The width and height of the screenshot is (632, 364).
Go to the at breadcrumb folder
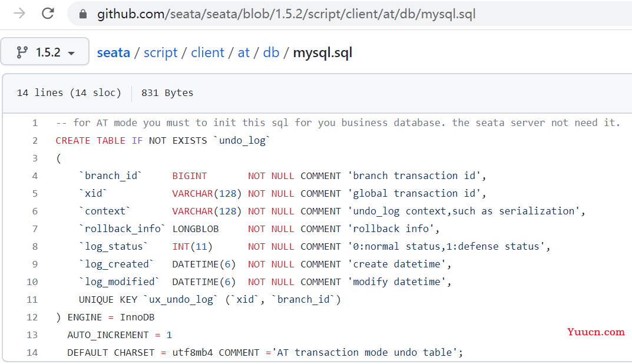243,52
